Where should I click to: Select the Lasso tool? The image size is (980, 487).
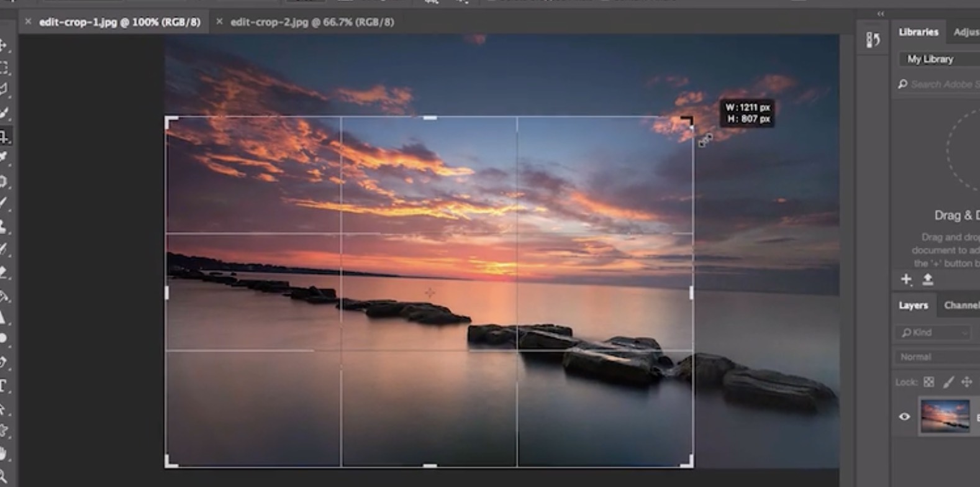click(x=4, y=89)
